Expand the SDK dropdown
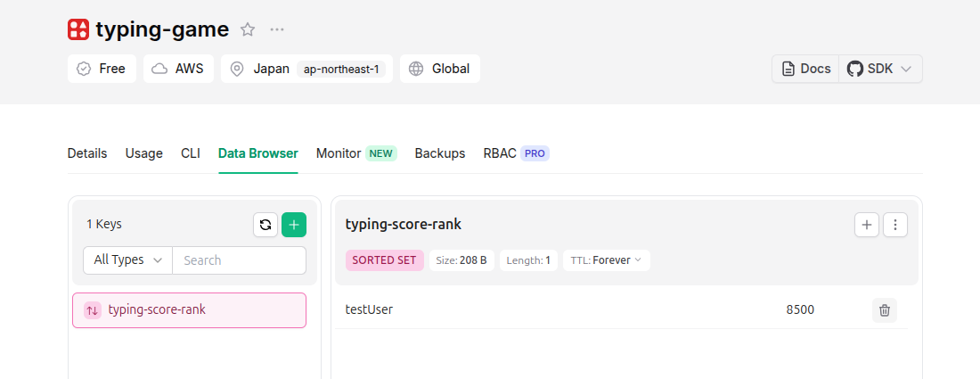Viewport: 980px width, 379px height. 880,69
